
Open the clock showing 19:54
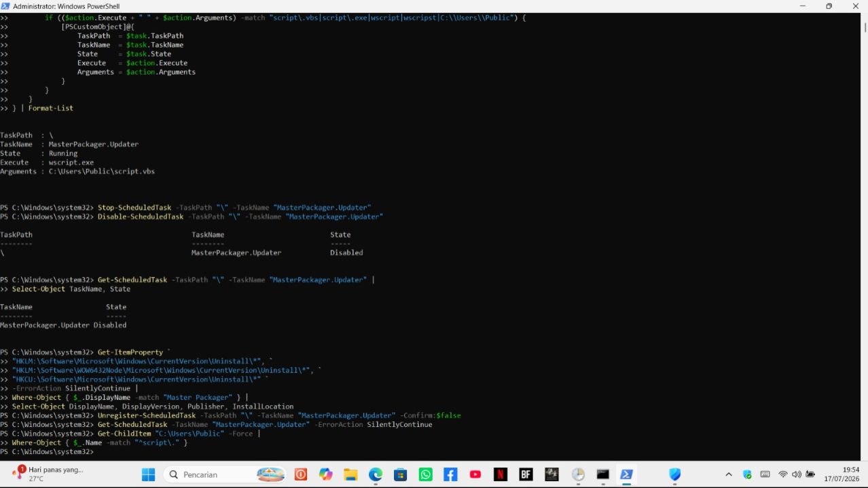click(842, 474)
